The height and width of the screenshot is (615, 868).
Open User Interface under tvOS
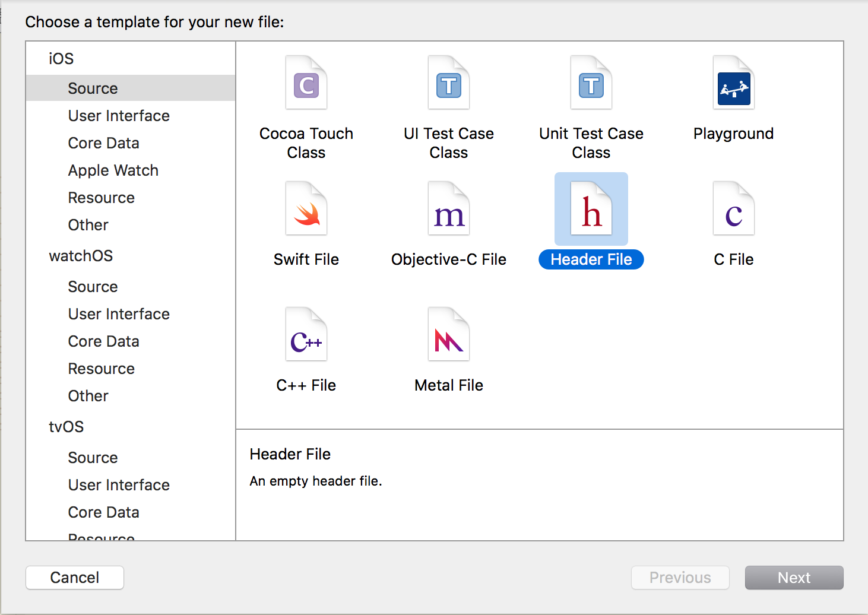click(x=119, y=485)
